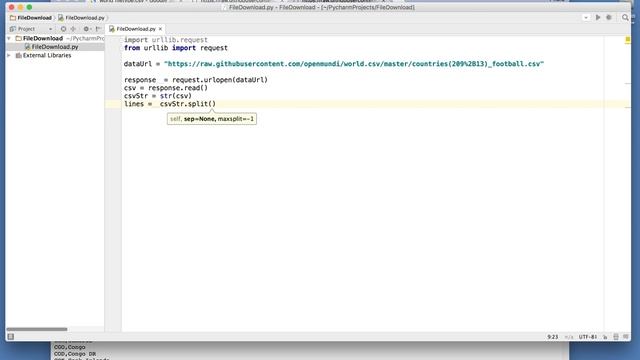The height and width of the screenshot is (360, 640).
Task: Click horizontal scrollbar of Project panel
Action: pos(37,329)
